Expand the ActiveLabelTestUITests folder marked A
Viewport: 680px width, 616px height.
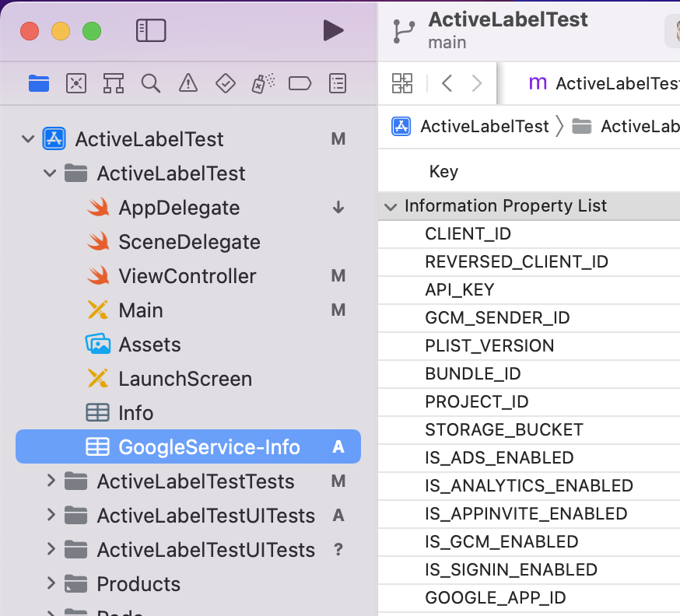[51, 515]
